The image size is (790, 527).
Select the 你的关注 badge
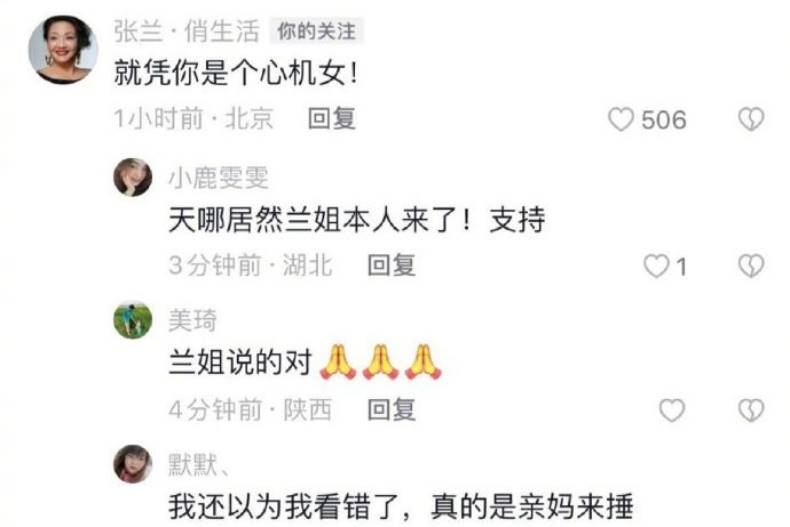point(316,31)
